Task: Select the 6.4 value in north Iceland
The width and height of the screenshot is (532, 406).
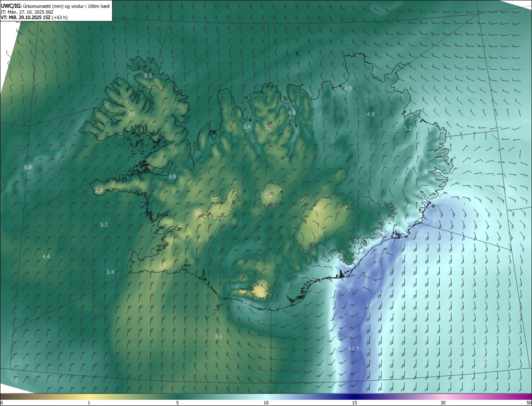Action: [247, 127]
